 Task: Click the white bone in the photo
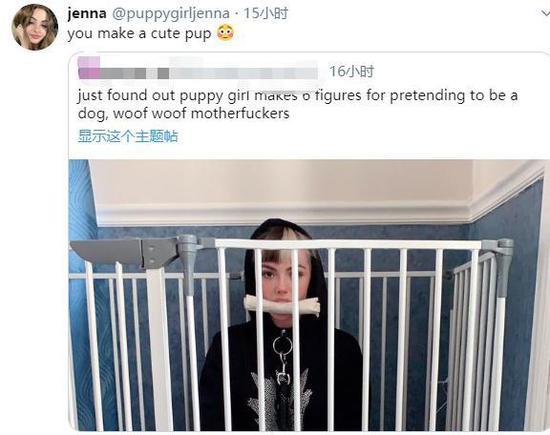282,305
